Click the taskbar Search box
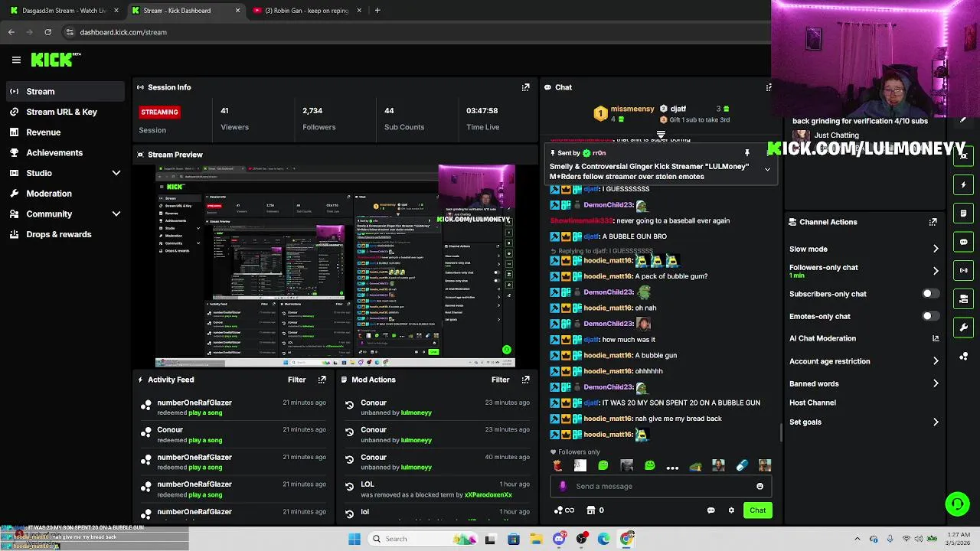980x551 pixels. coord(422,539)
